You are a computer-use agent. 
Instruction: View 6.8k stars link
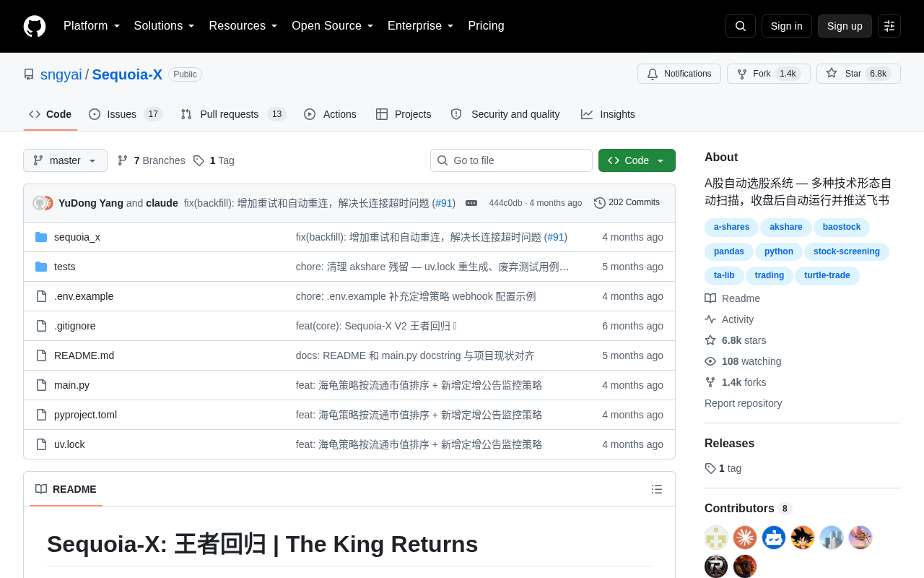736,340
